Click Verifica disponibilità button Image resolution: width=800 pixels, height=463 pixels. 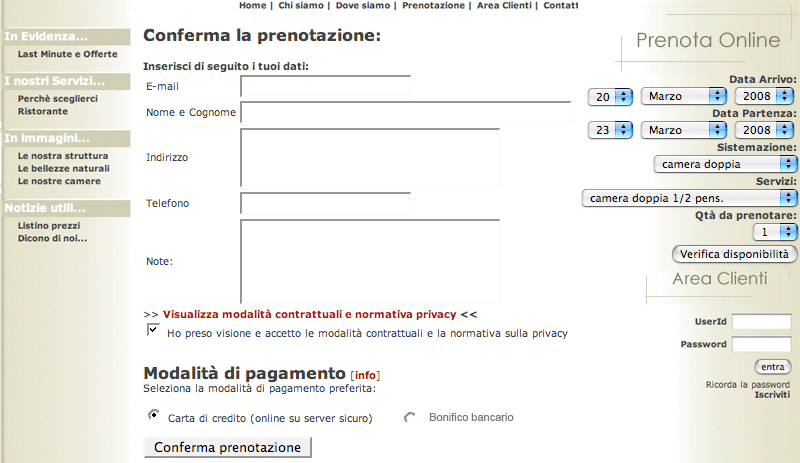pos(735,254)
